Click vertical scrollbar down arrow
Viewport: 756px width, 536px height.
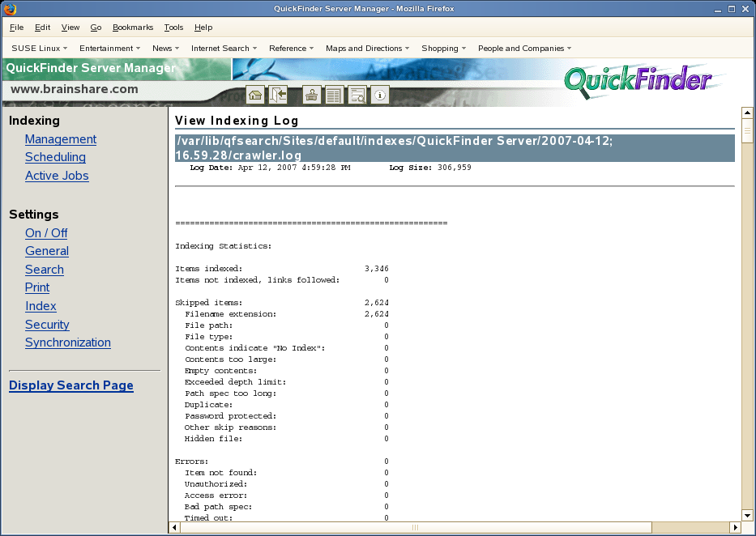[x=747, y=515]
